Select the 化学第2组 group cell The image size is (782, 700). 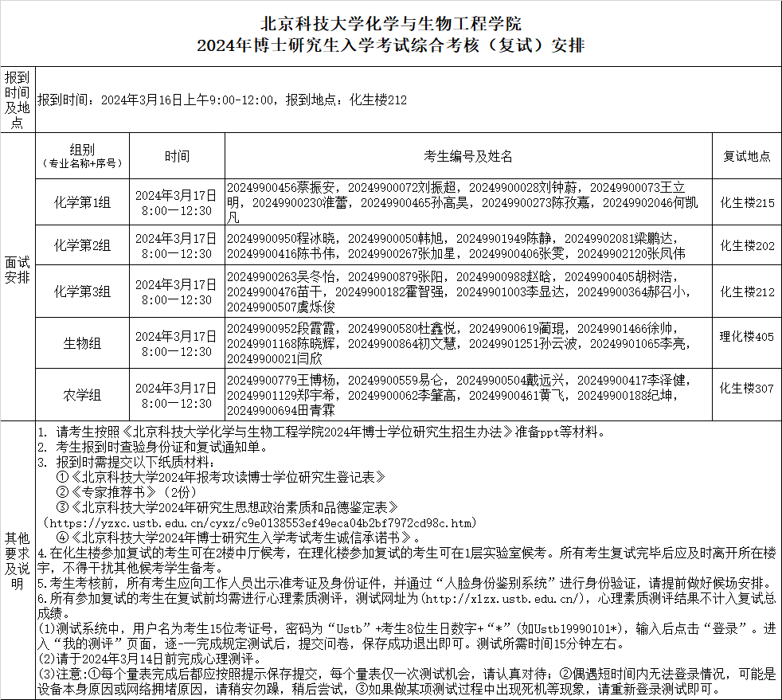(x=82, y=245)
